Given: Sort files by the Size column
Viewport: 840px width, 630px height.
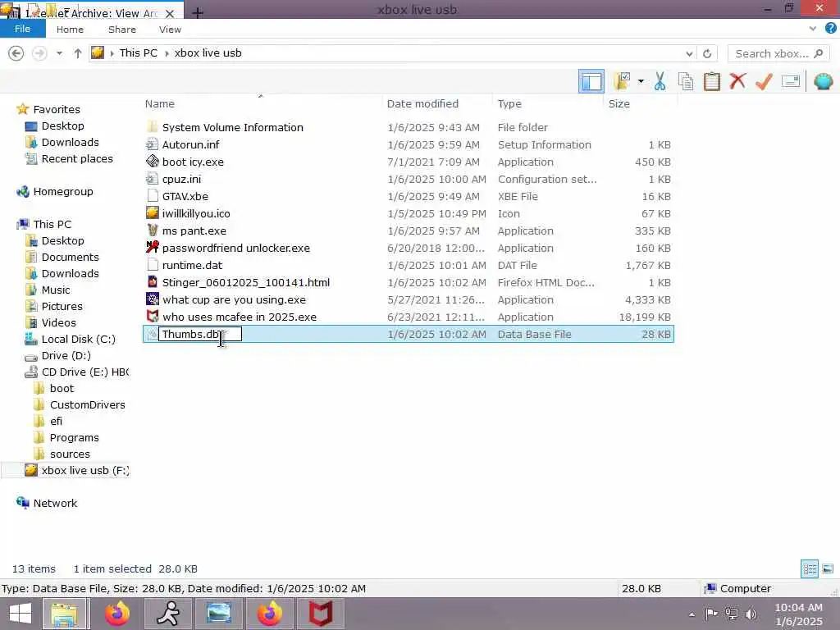Looking at the screenshot, I should (619, 104).
